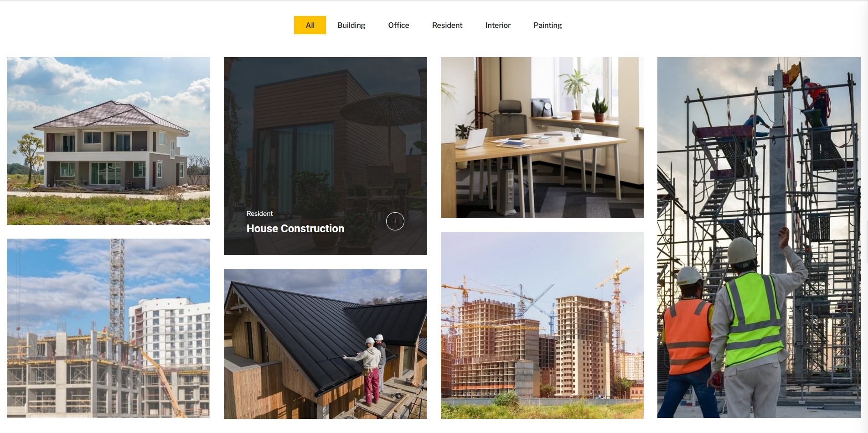
Task: Show only Resident projects
Action: (447, 25)
